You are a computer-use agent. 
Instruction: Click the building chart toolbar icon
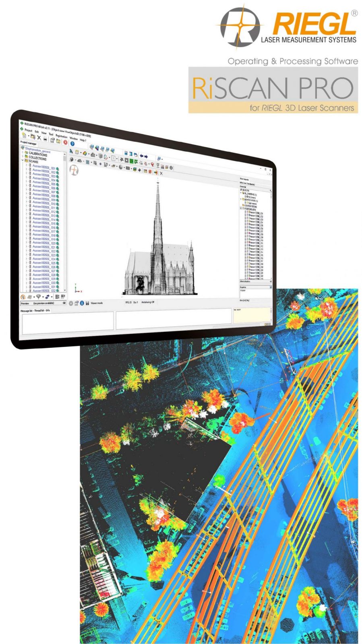[x=93, y=155]
